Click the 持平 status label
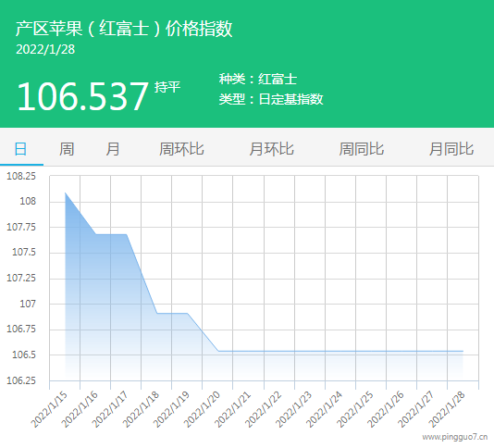494x448 pixels. 167,87
